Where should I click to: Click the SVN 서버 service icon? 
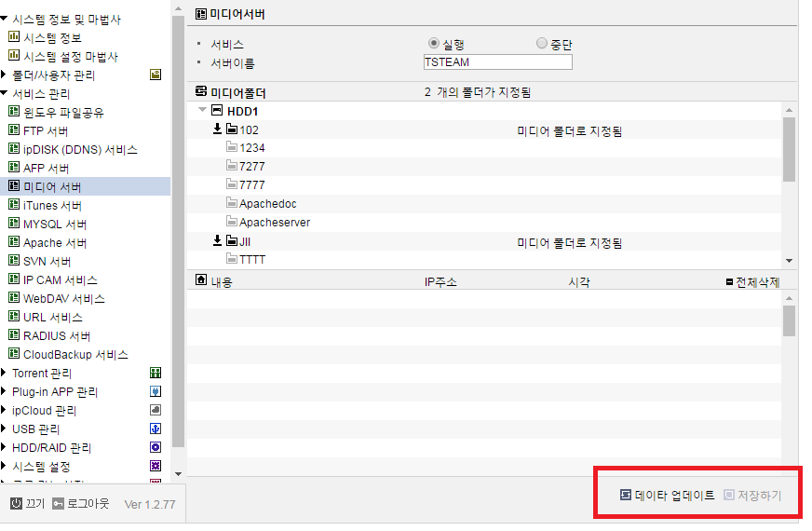point(14,261)
